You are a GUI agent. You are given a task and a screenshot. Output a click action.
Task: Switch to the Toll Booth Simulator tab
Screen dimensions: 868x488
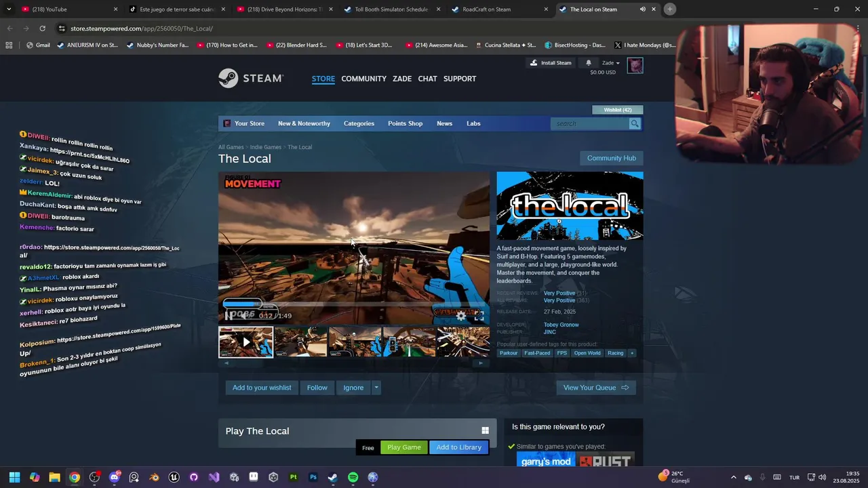click(391, 9)
